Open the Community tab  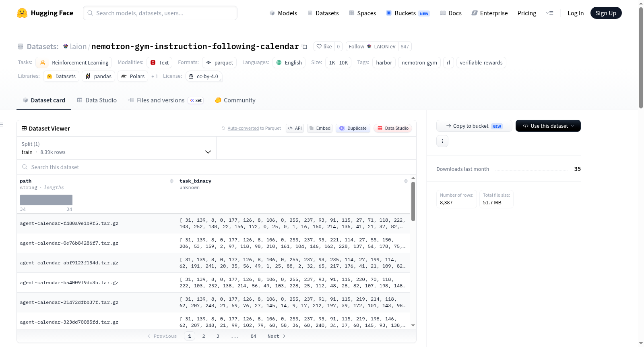[235, 100]
